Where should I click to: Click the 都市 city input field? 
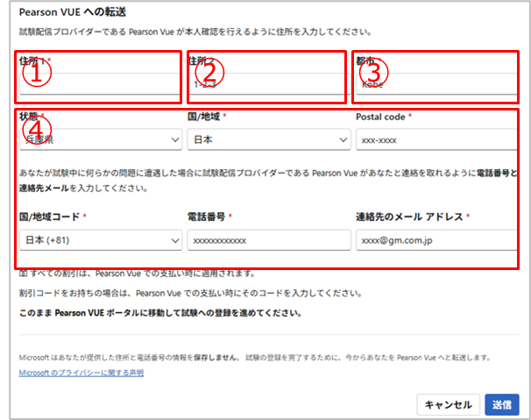click(437, 83)
